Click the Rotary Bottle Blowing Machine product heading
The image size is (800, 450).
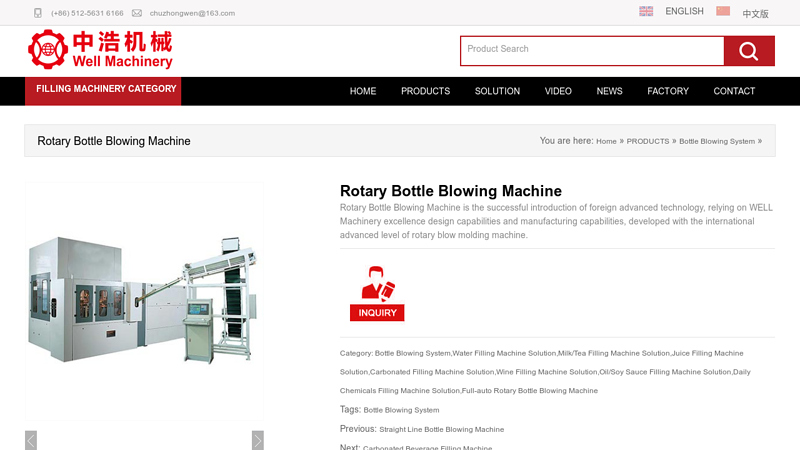[x=451, y=191]
